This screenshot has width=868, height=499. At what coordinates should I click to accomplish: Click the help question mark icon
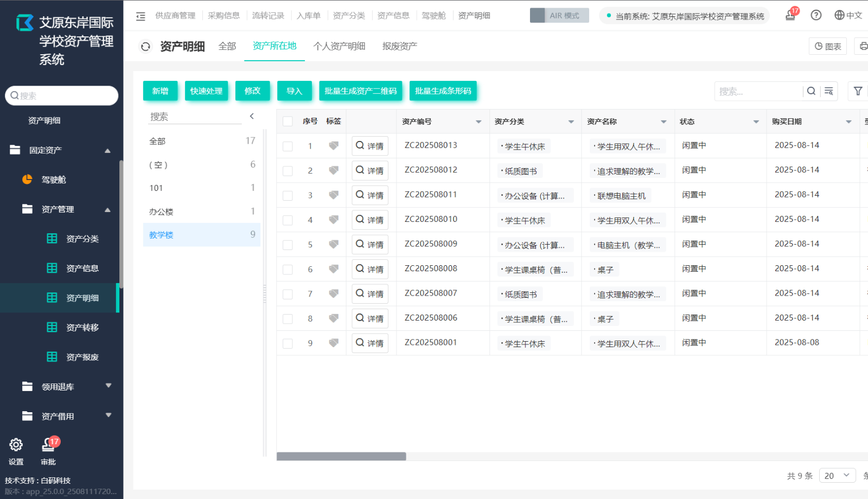816,15
